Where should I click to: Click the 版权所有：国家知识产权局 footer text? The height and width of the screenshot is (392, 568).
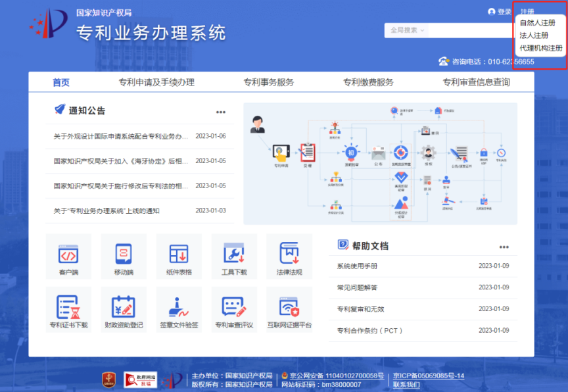tap(232, 384)
